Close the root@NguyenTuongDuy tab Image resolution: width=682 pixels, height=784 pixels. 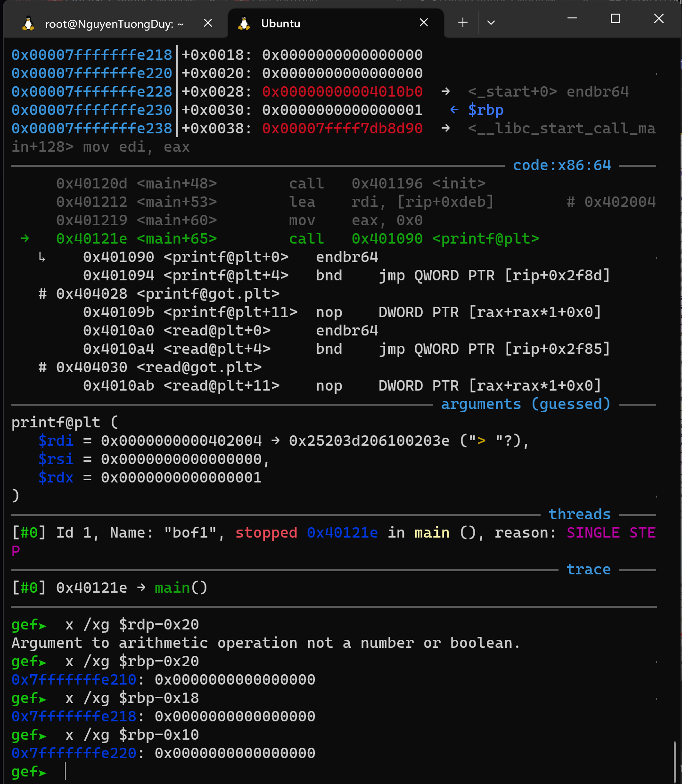(x=208, y=23)
